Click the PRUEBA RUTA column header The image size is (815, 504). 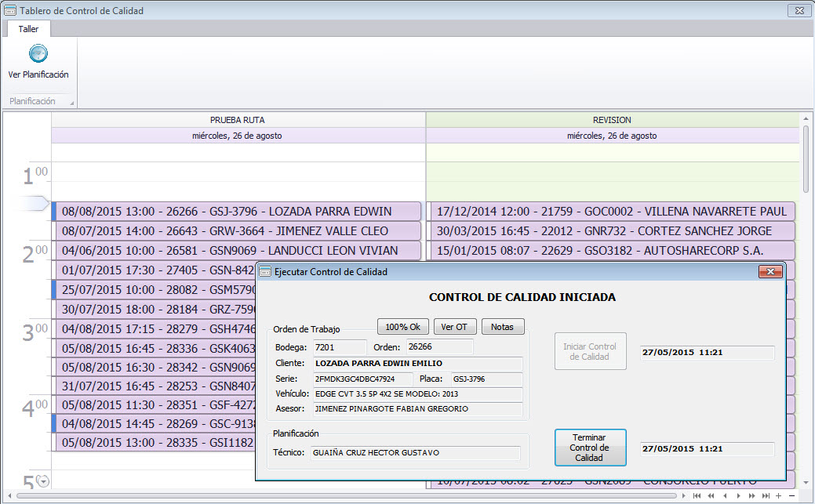click(x=237, y=120)
